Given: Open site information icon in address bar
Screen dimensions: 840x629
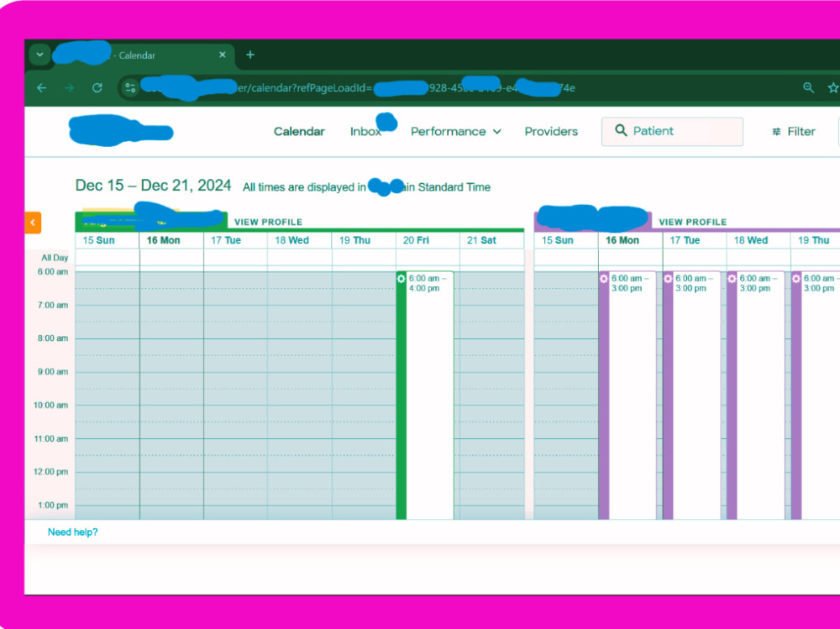Looking at the screenshot, I should (130, 88).
